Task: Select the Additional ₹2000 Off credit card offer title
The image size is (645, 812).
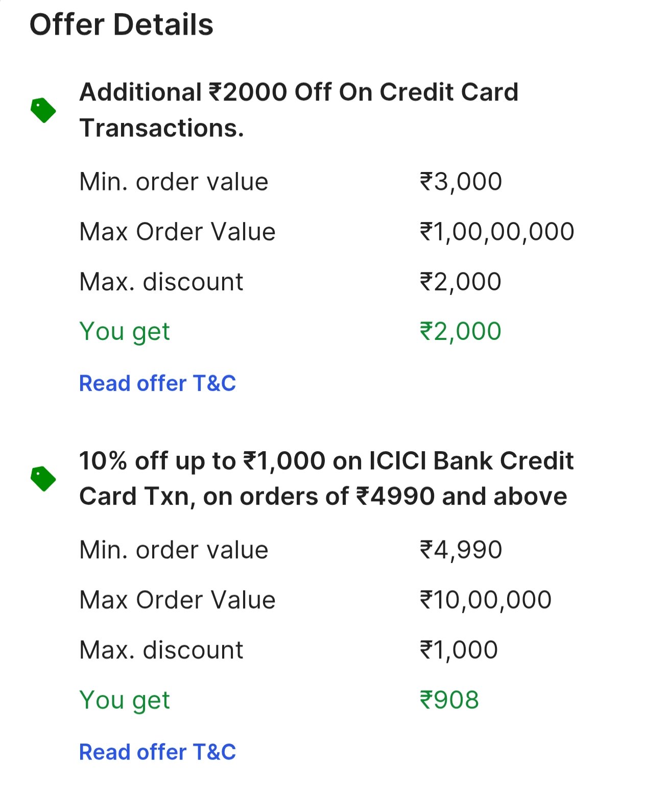Action: [x=299, y=110]
